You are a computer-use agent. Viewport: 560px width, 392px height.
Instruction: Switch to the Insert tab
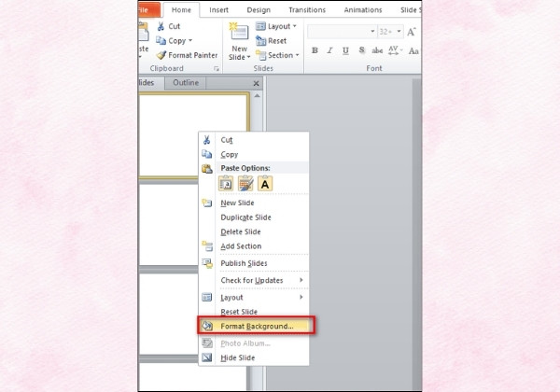pos(219,10)
